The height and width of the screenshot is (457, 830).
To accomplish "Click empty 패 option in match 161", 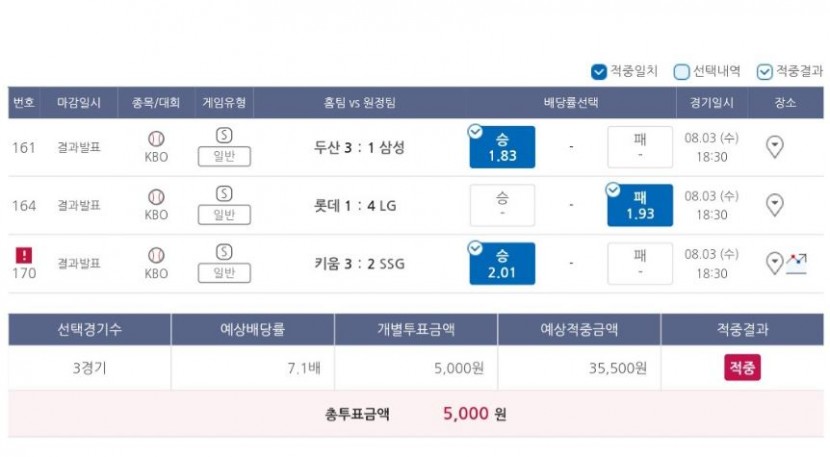I will [x=640, y=147].
